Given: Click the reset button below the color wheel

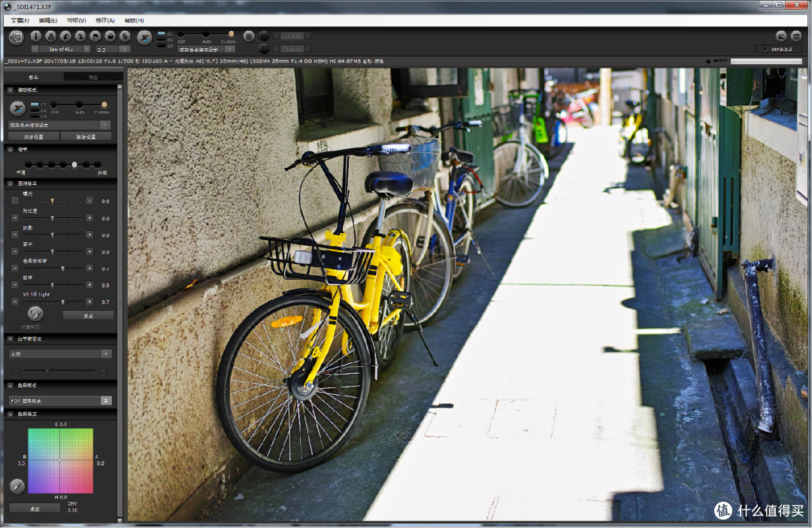Looking at the screenshot, I should tap(34, 509).
